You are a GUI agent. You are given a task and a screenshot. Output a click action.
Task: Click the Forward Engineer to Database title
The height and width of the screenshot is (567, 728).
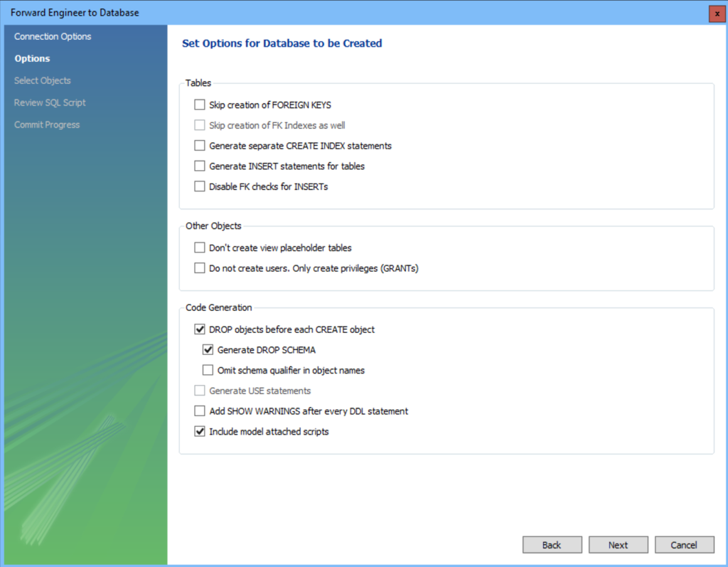[x=75, y=13]
